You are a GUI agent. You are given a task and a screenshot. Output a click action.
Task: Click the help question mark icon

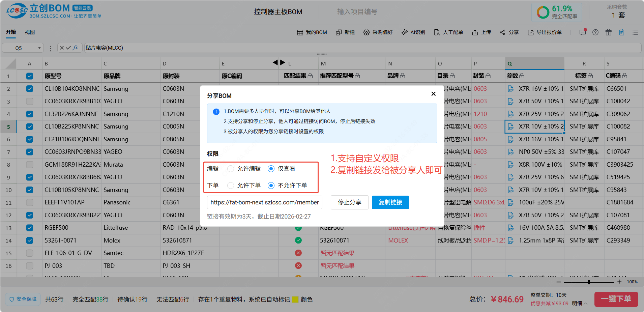[595, 32]
